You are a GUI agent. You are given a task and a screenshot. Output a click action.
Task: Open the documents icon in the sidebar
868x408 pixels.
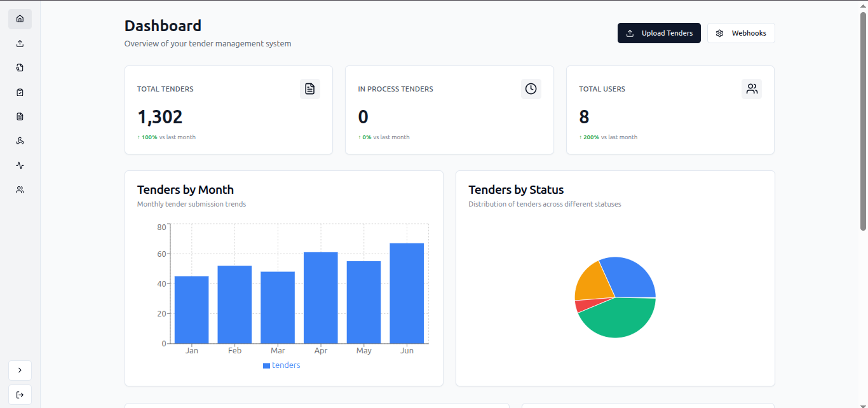pyautogui.click(x=20, y=116)
